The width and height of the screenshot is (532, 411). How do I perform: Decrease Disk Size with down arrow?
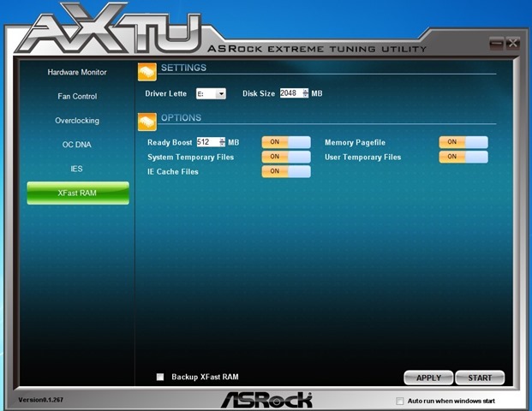pos(305,96)
